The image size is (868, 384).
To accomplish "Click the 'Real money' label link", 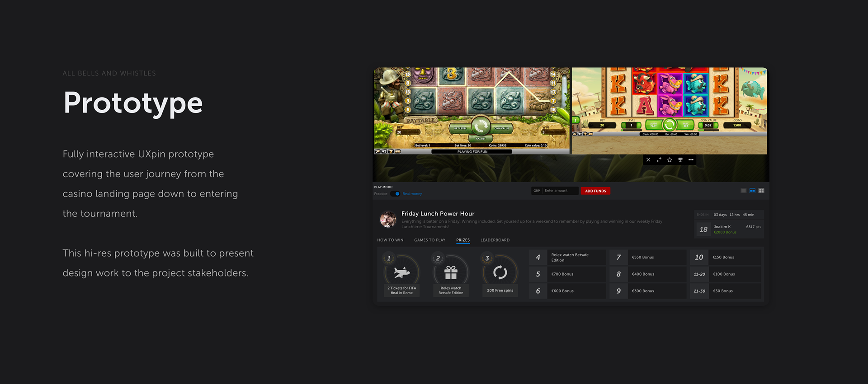I will click(412, 194).
